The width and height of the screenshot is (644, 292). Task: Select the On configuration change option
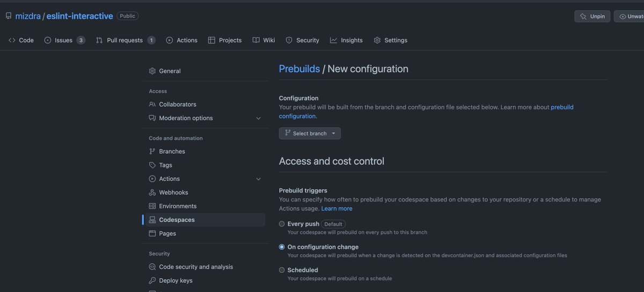click(x=282, y=247)
